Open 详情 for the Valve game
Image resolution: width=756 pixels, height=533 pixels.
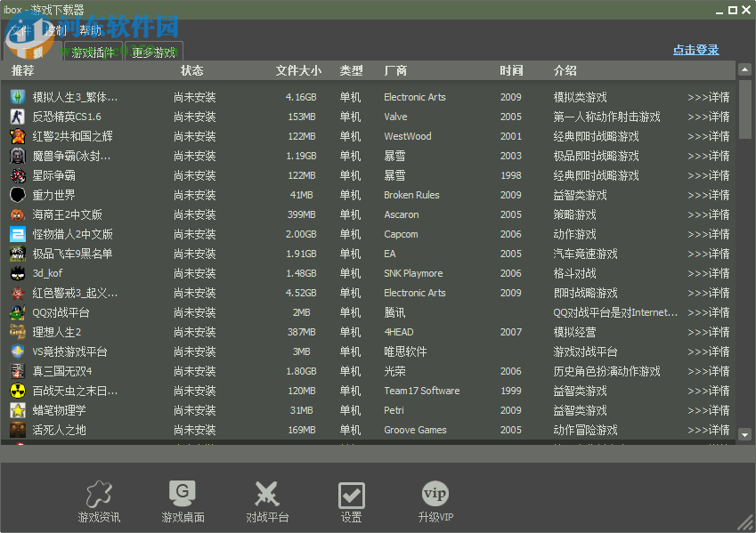tap(709, 117)
